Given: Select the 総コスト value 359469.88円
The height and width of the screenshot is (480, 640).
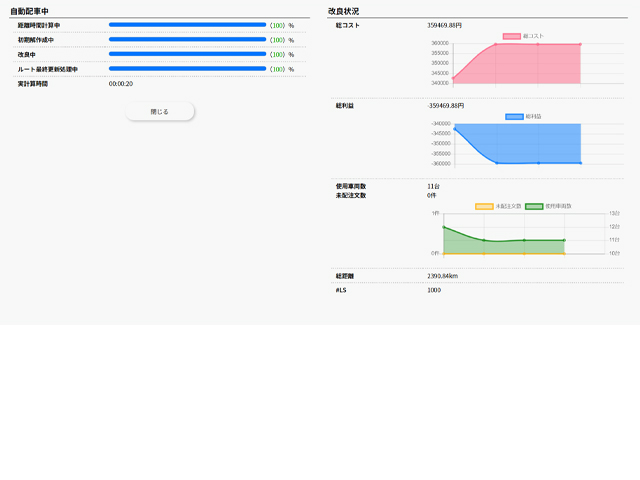Looking at the screenshot, I should [x=445, y=24].
